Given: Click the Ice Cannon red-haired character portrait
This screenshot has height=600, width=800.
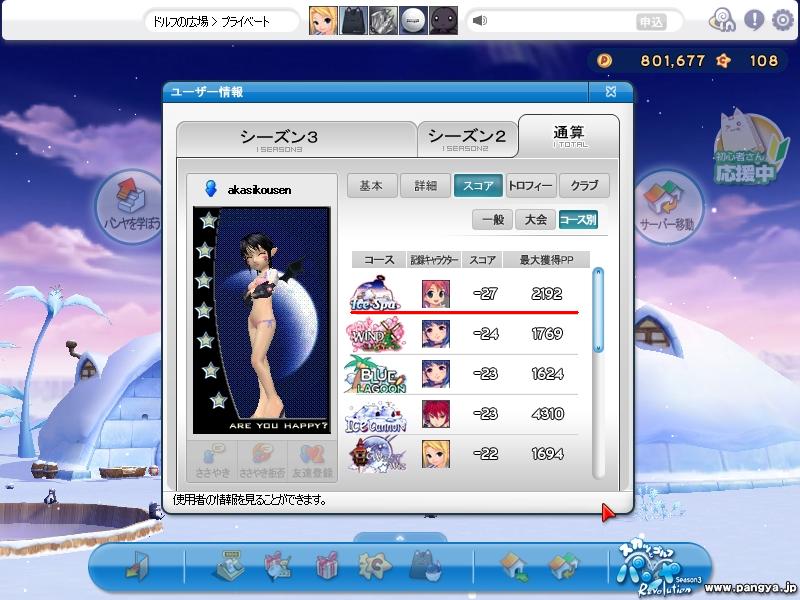Looking at the screenshot, I should click(x=436, y=414).
